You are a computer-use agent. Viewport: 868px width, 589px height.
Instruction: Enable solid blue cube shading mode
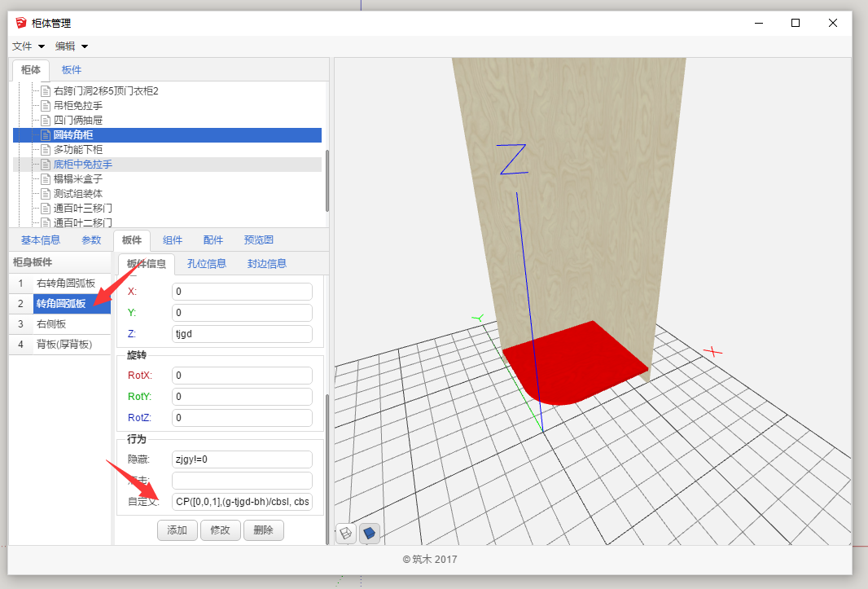tap(369, 533)
